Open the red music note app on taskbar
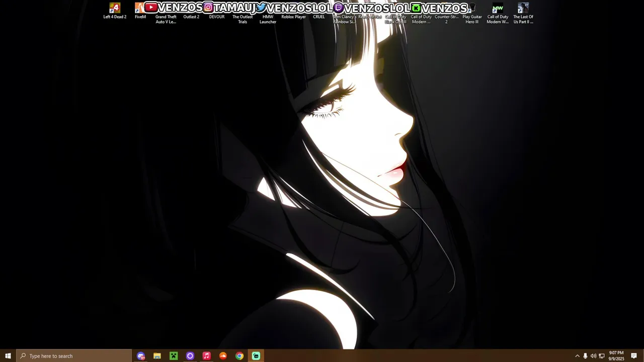The height and width of the screenshot is (362, 644). (x=206, y=356)
